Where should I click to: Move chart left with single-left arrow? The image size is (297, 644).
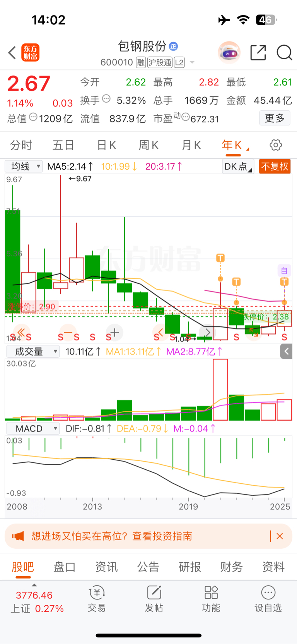point(161,332)
